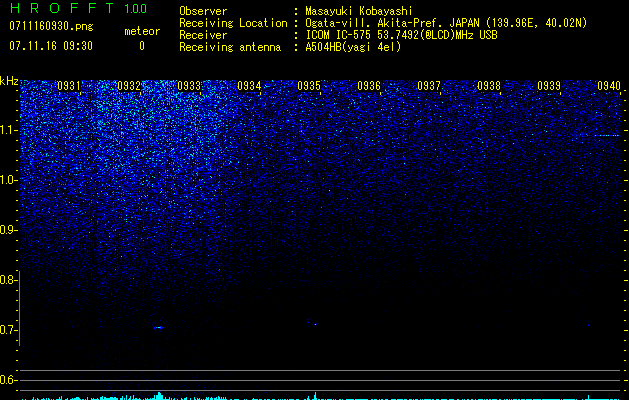Click the 0939 time marker
The image size is (629, 400).
[549, 86]
